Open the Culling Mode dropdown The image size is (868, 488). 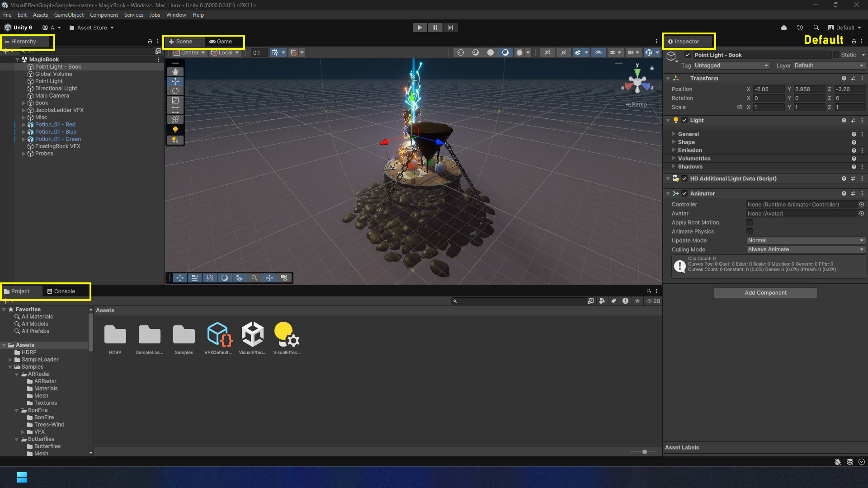806,250
